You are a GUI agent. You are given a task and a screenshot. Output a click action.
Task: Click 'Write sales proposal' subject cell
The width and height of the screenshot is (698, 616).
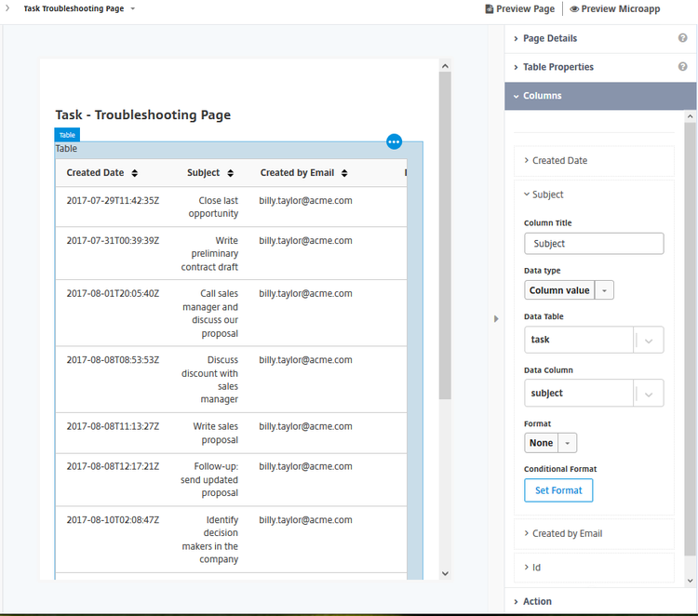tap(216, 433)
